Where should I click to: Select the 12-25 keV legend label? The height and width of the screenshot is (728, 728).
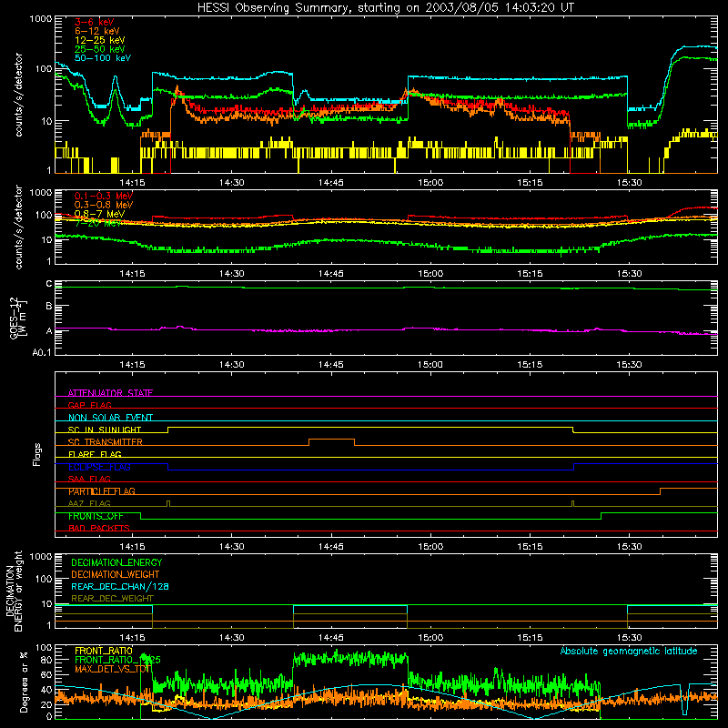tap(100, 40)
